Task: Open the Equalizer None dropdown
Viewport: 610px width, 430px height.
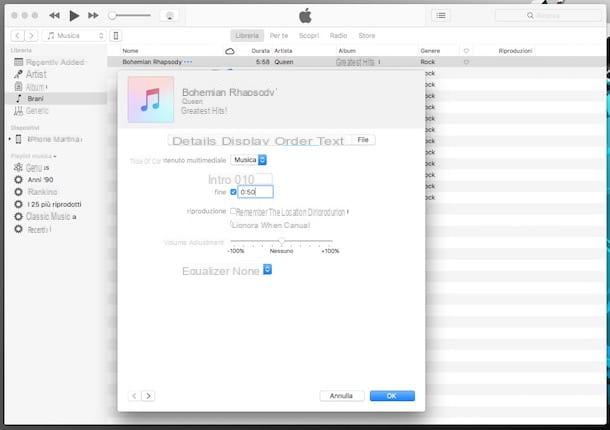Action: click(267, 269)
